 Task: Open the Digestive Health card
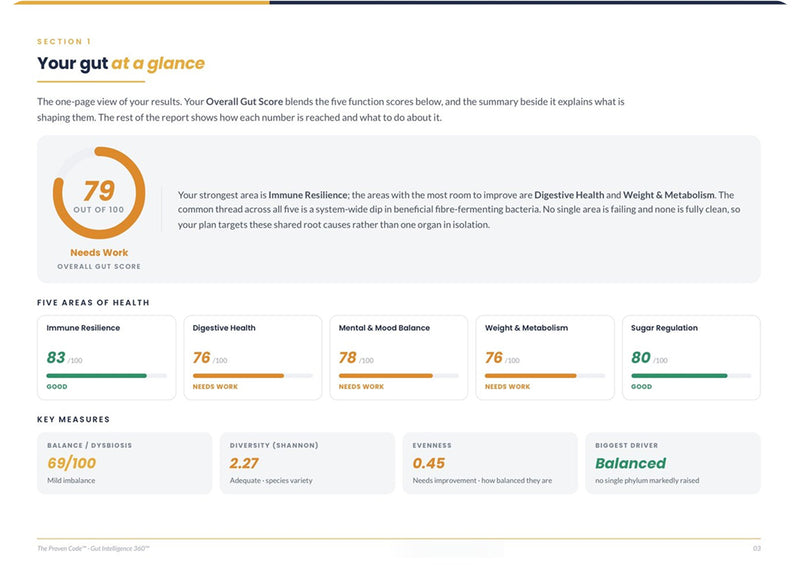253,357
